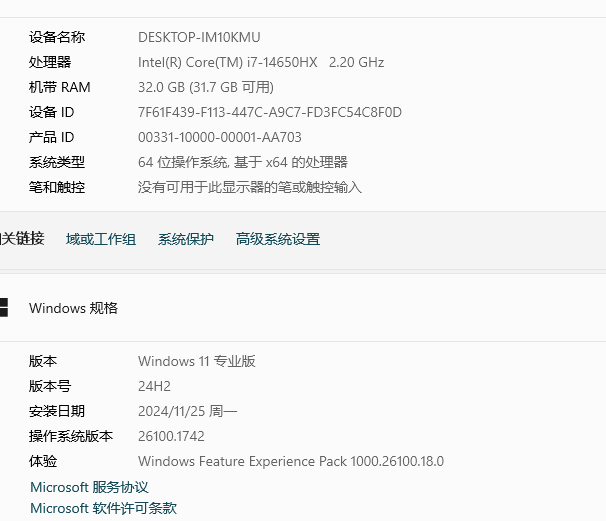606x521 pixels.
Task: Select device ID value 7F61F439-F113-447C-A9C7-FD3FC54C8F0D
Action: point(270,112)
